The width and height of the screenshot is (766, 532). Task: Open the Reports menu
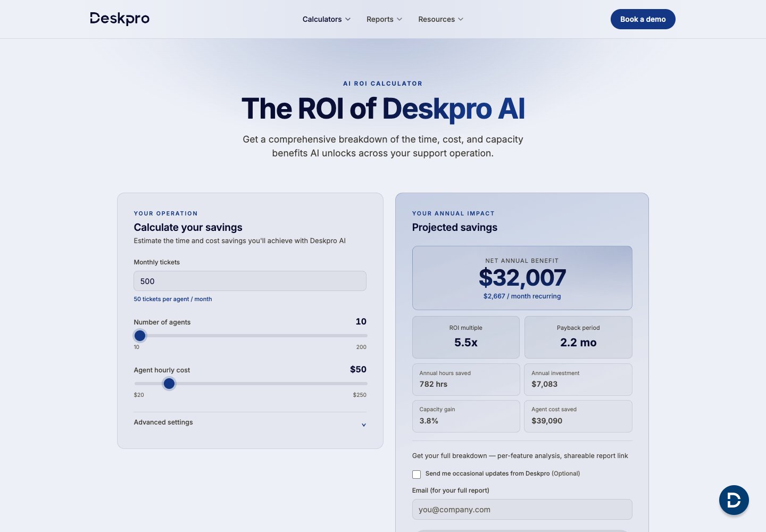click(384, 19)
